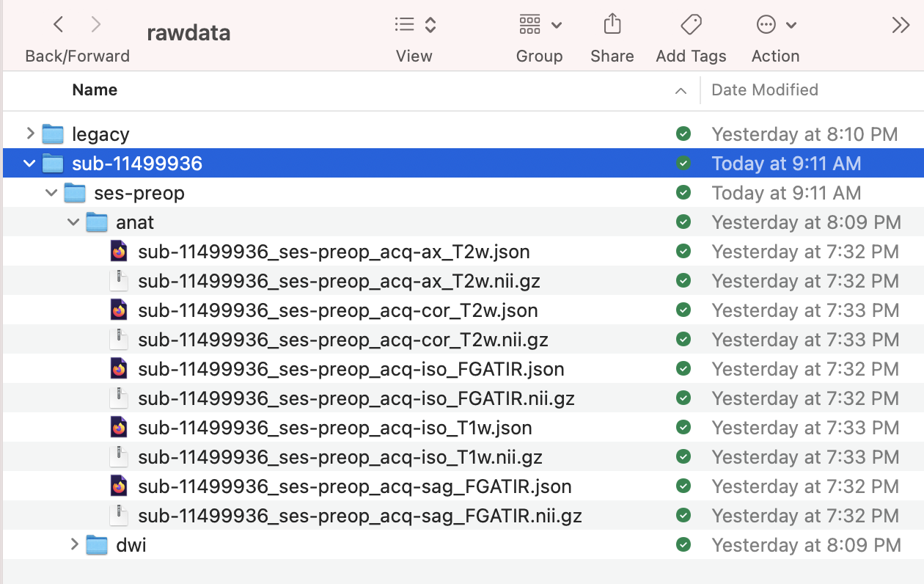The height and width of the screenshot is (584, 924).
Task: Click the Name column header
Action: coord(95,90)
